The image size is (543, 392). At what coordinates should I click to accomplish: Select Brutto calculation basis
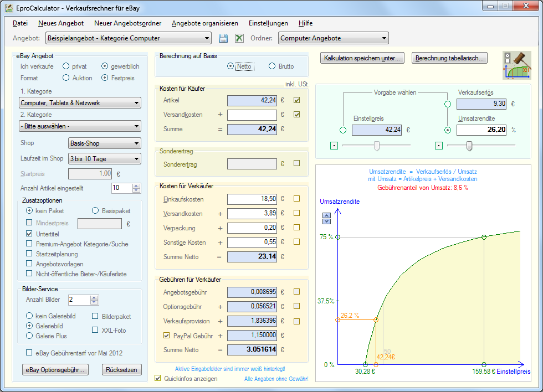(272, 66)
